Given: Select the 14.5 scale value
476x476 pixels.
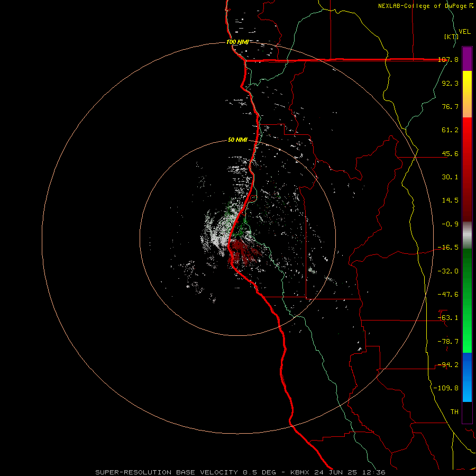Looking at the screenshot, I should 450,200.
